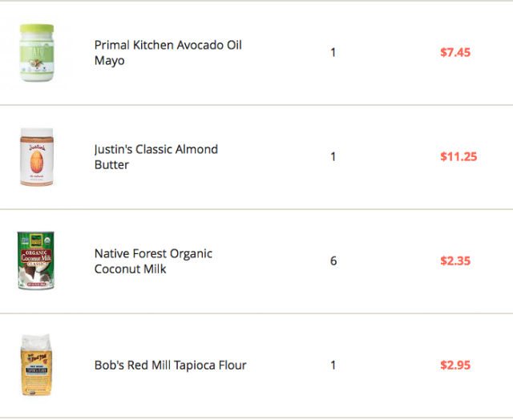Viewport: 513px width, 420px height.
Task: Click the $7.45 price
Action: point(455,53)
